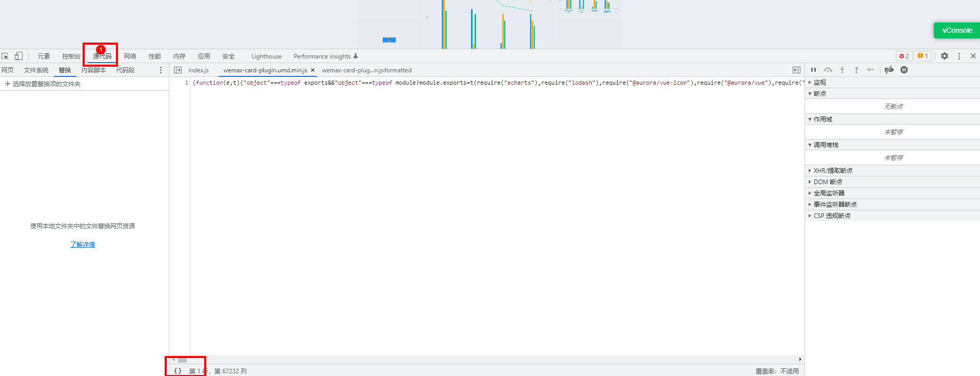Deactivate breakpoints toggle icon

tap(889, 70)
